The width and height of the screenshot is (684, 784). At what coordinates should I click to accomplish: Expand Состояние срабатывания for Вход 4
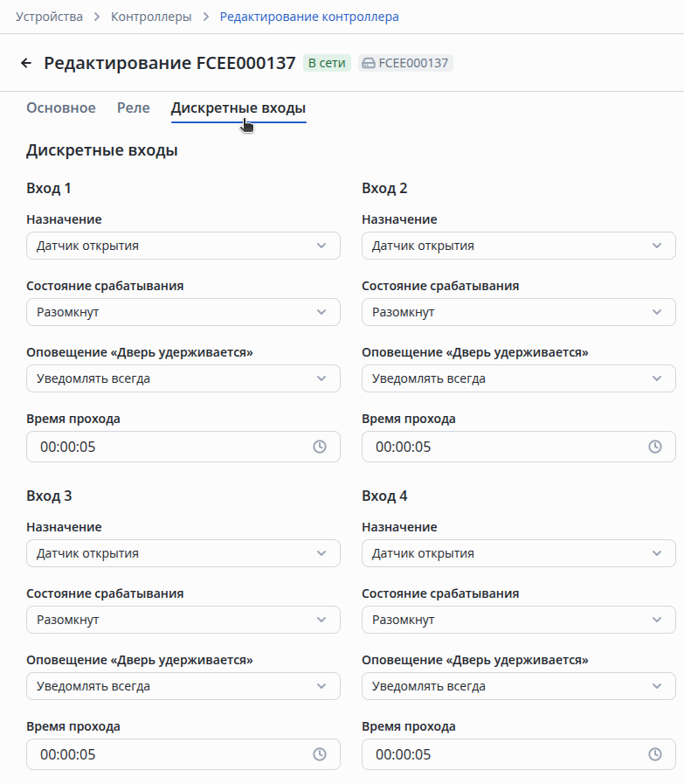tap(518, 620)
